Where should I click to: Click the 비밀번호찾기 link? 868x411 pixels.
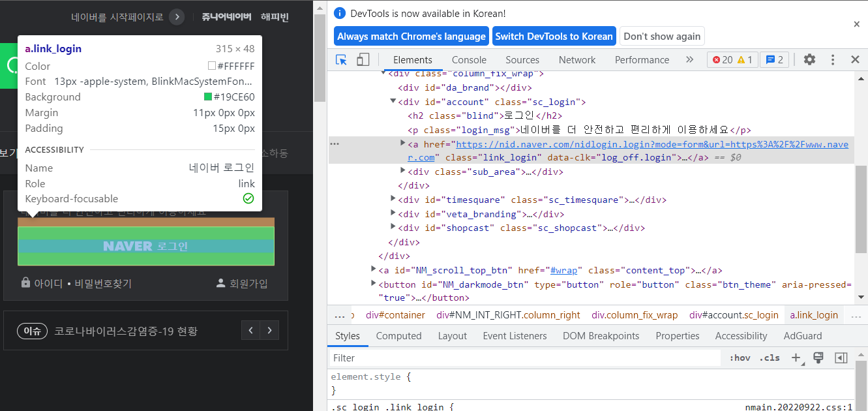pos(103,284)
